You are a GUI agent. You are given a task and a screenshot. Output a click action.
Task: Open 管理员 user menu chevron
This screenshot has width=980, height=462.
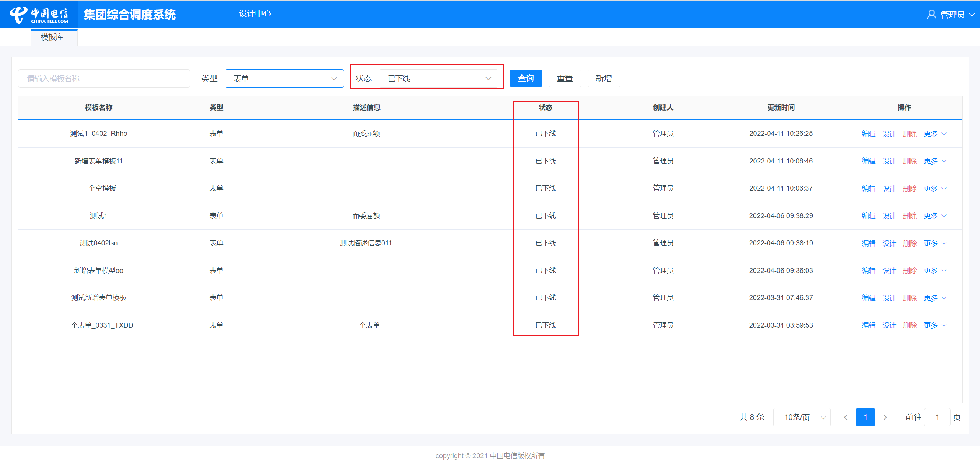(x=972, y=15)
